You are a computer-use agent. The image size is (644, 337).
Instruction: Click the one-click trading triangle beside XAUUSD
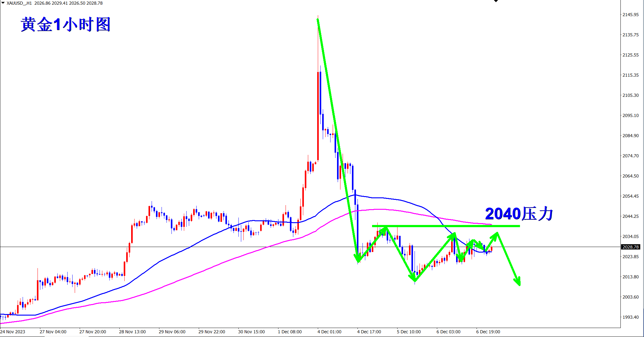coord(3,2)
